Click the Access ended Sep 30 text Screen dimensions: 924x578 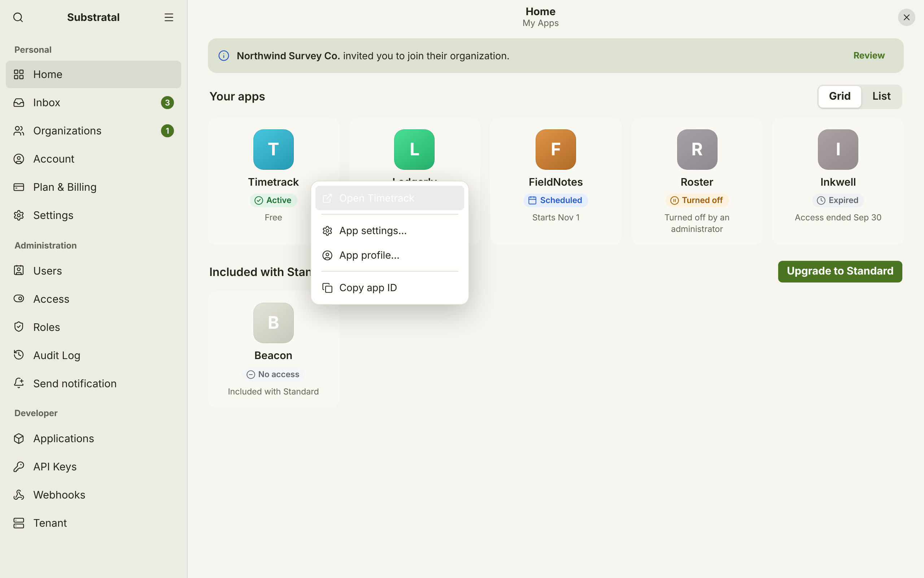click(838, 217)
